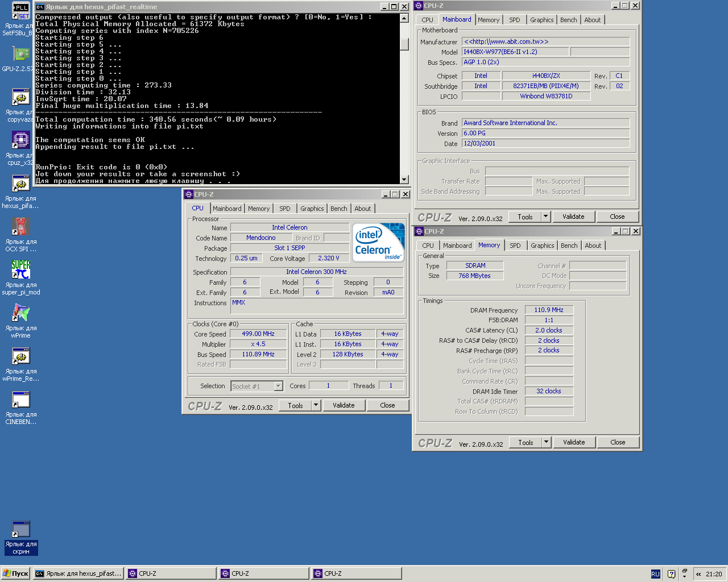
Task: Click the DRAM Frequency value 110.9 MHz
Action: pos(549,310)
